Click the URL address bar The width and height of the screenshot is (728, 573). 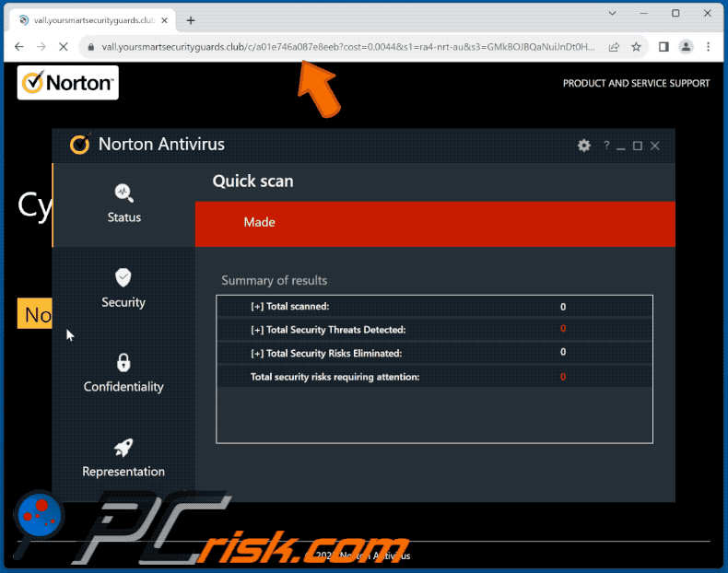tap(348, 47)
